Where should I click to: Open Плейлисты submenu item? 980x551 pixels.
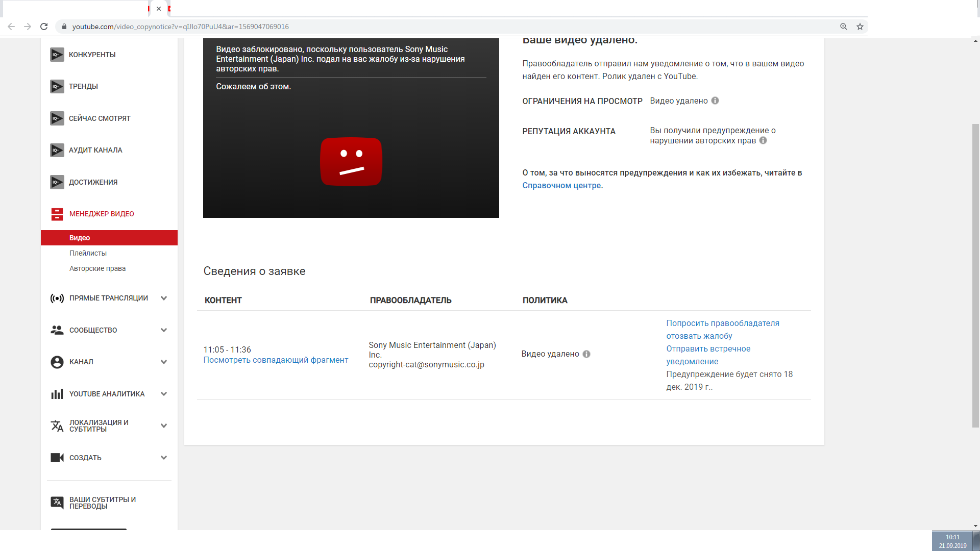click(88, 253)
